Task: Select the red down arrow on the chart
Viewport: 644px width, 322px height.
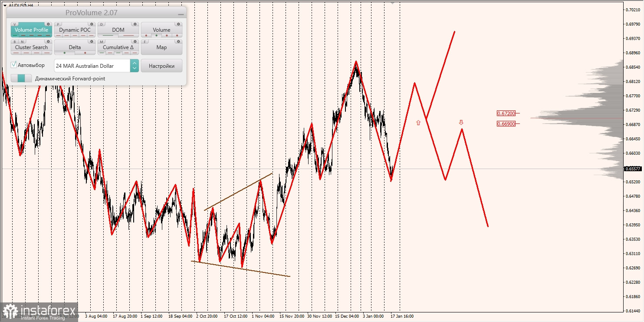Action: (x=461, y=123)
